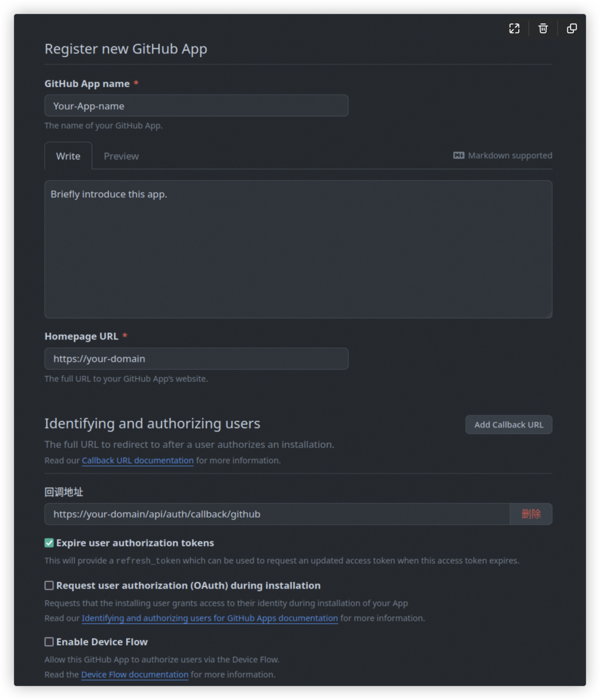Screen dimensions: 600x700
Task: Click the GitHub App name label
Action: click(x=87, y=84)
